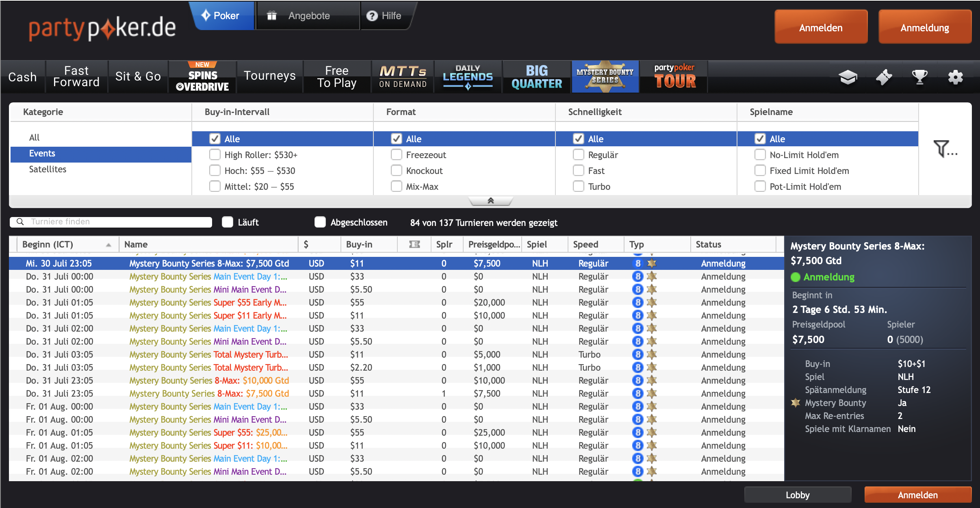
Task: Enable the Knockout format checkbox
Action: (x=397, y=171)
